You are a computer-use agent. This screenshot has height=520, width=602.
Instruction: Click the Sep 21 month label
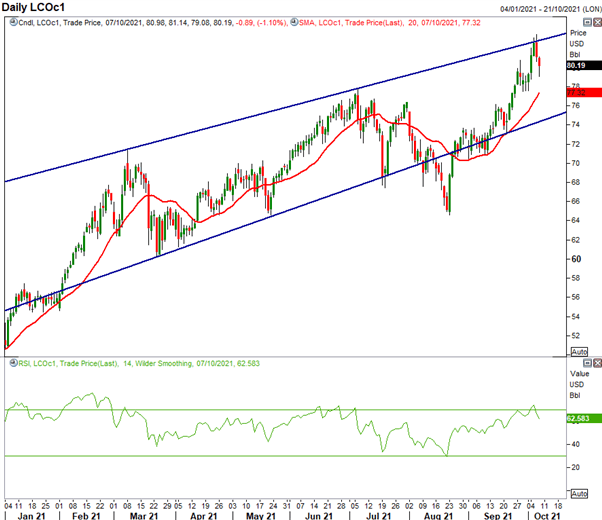tap(498, 516)
